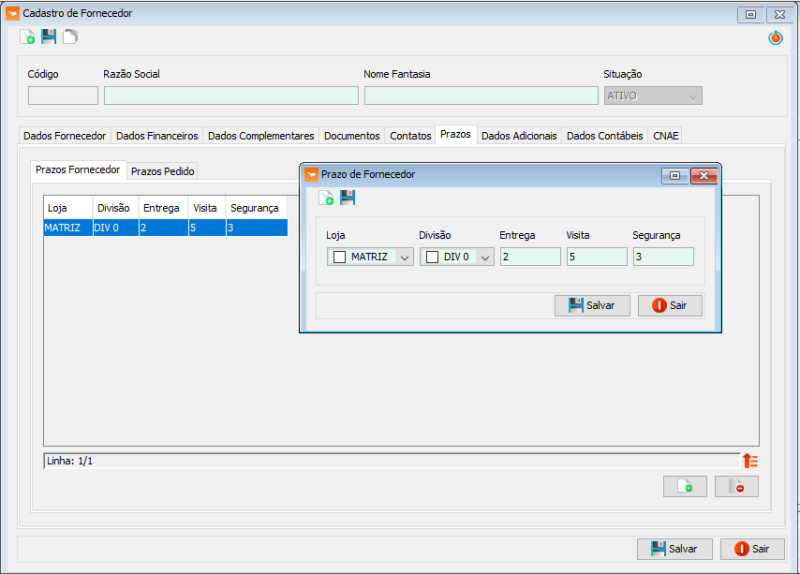Screen dimensions: 800x574
Task: Click copy document icon in main toolbar
Action: [x=70, y=37]
